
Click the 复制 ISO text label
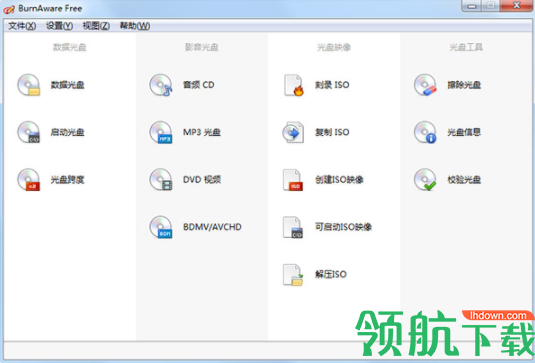pos(332,132)
